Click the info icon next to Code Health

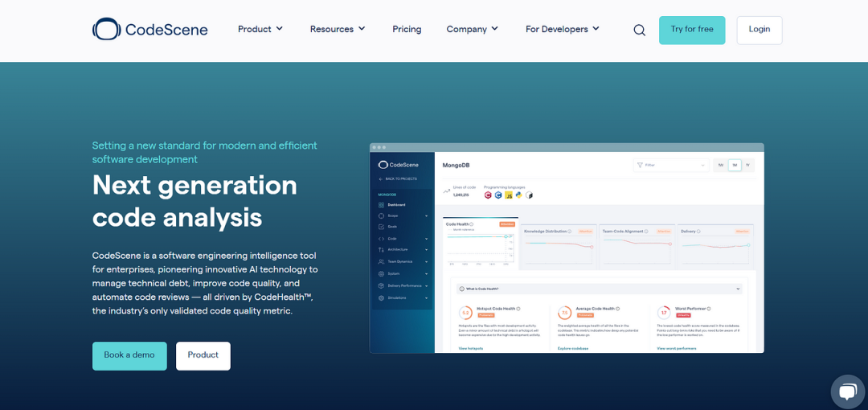pos(472,223)
